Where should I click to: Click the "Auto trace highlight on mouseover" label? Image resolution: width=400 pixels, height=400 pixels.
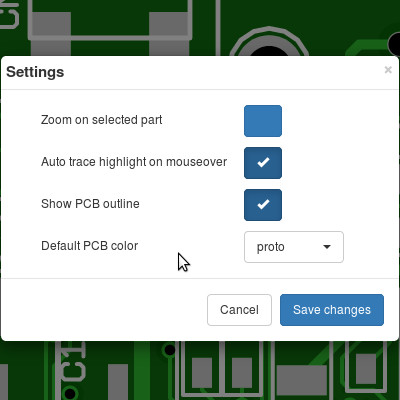tap(134, 162)
